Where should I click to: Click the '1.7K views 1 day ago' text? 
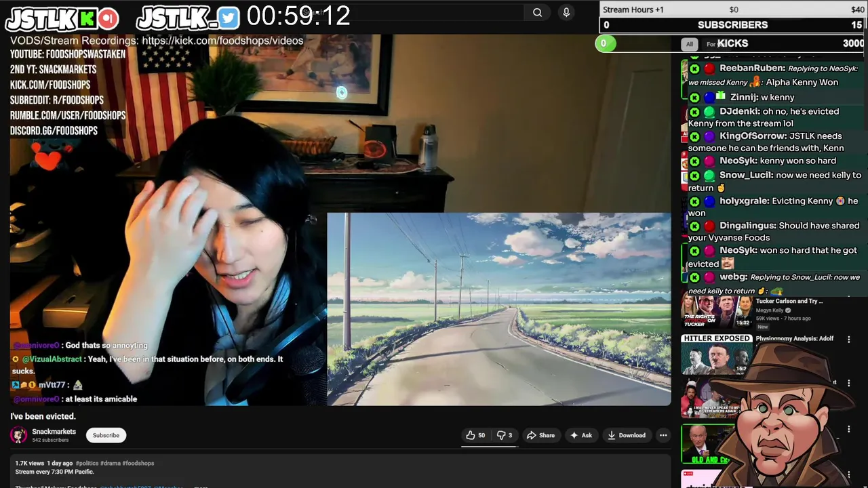pyautogui.click(x=44, y=463)
